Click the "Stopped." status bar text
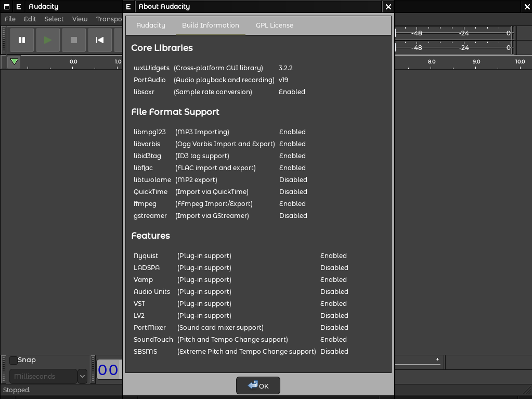Image resolution: width=532 pixels, height=399 pixels. (x=17, y=390)
